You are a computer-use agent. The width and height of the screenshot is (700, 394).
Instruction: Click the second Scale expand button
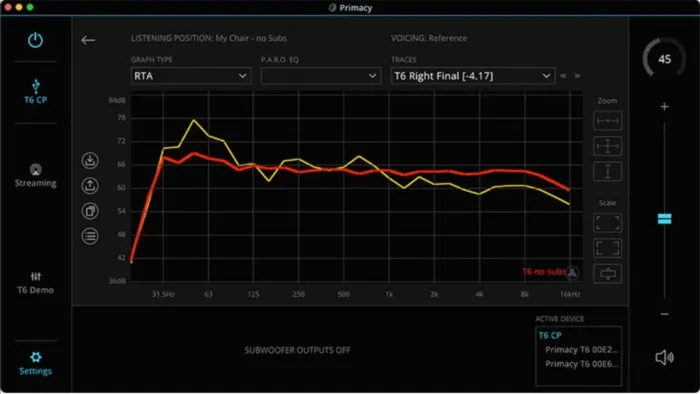pyautogui.click(x=608, y=248)
